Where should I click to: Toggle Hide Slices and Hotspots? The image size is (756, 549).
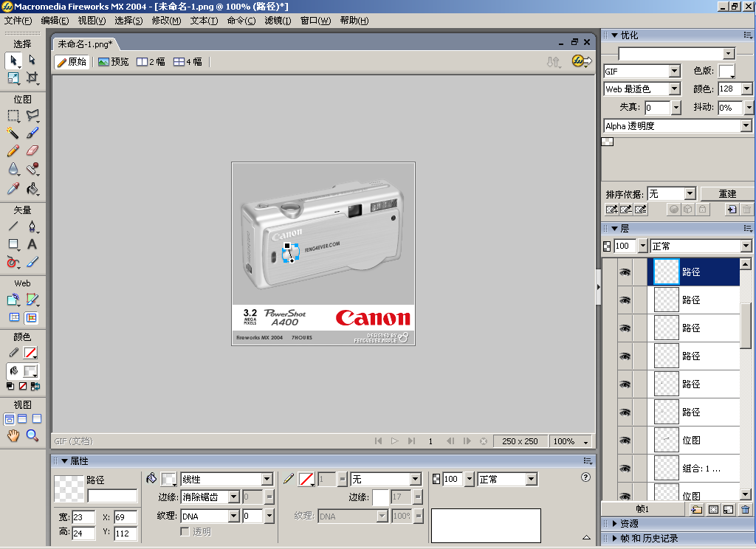point(15,317)
